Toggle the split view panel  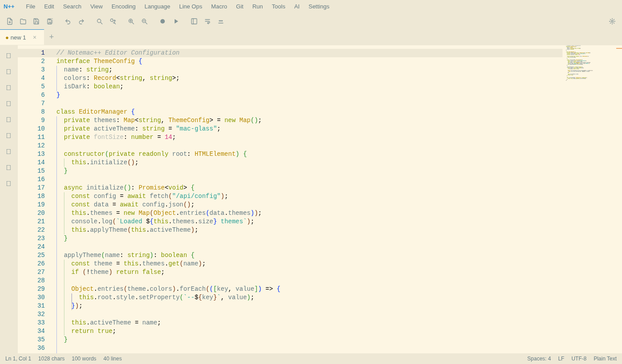194,21
